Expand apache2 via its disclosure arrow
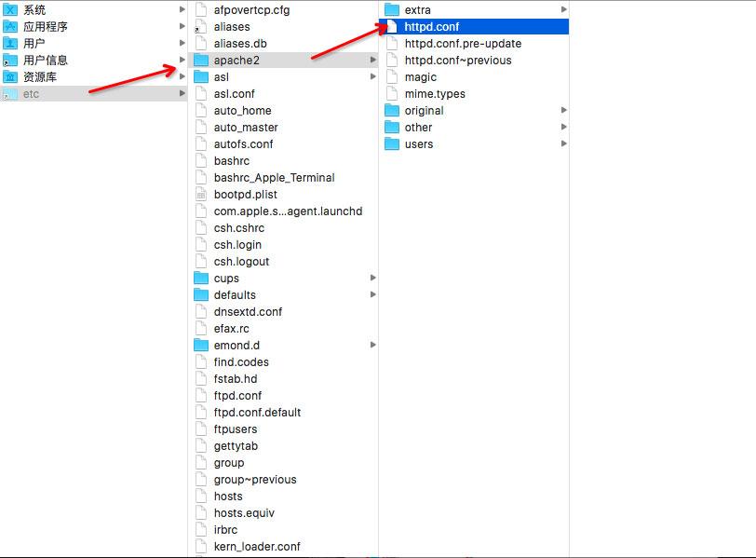 (373, 60)
